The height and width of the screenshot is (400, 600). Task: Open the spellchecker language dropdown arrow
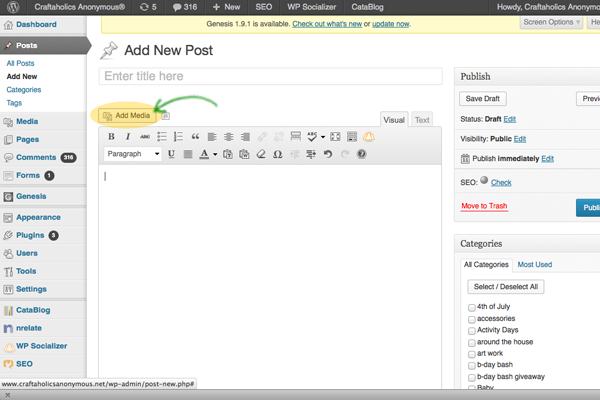[323, 137]
